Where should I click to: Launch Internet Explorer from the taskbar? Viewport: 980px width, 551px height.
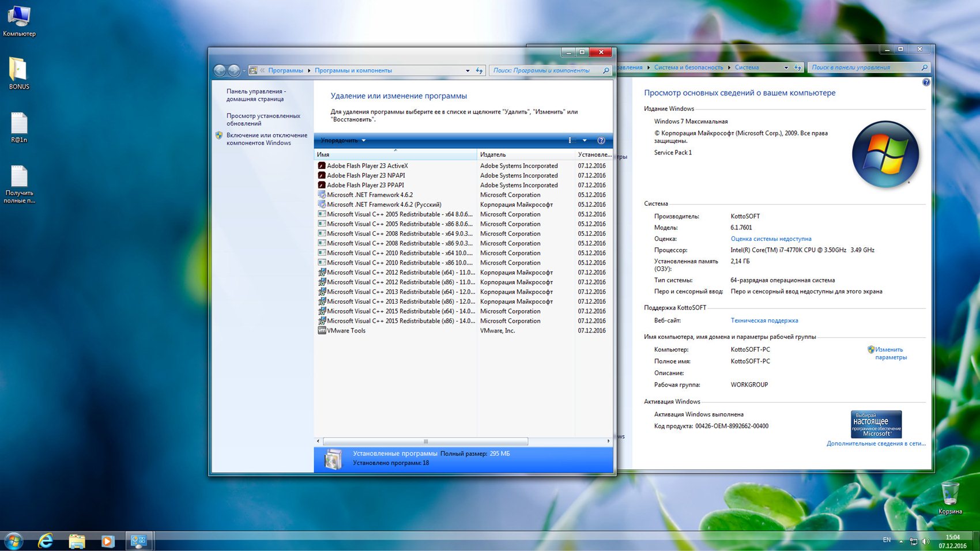pos(46,541)
